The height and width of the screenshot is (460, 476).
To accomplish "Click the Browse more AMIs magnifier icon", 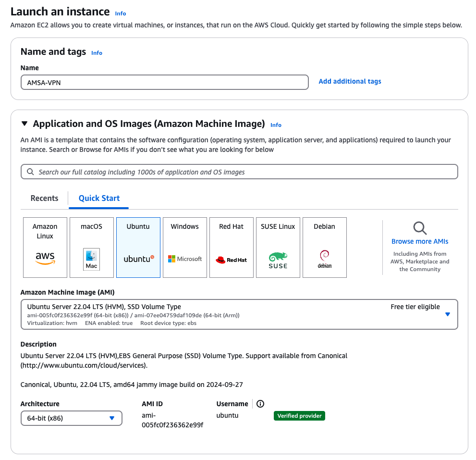I will (x=420, y=228).
